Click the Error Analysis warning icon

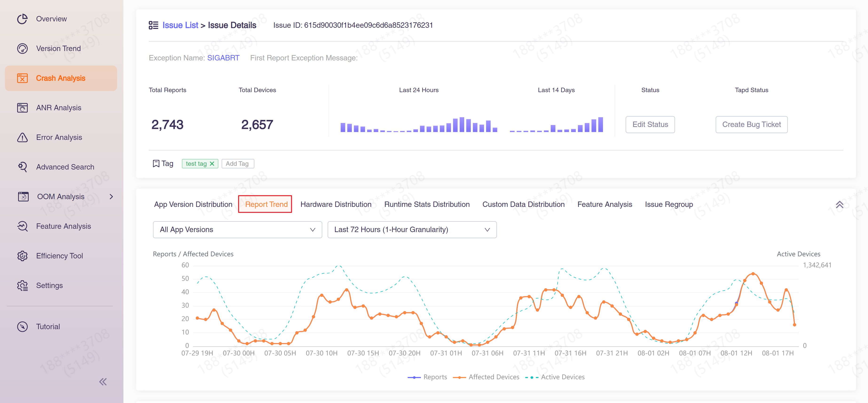(22, 138)
